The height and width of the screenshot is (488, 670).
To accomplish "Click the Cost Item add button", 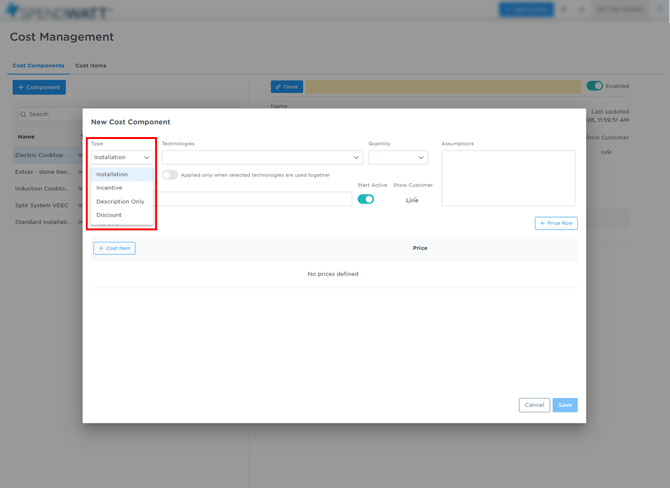I will [x=114, y=248].
